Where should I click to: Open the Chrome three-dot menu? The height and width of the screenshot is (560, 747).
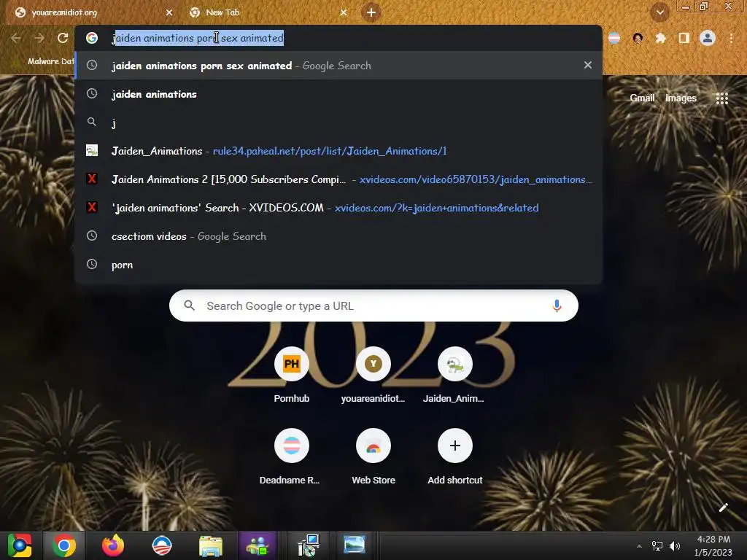731,38
